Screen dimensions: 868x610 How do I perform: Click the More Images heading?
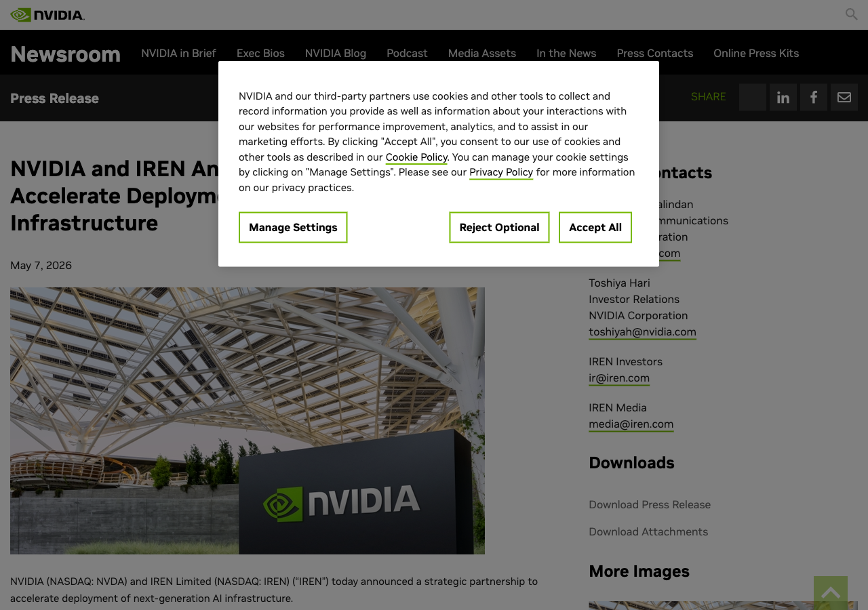coord(639,571)
